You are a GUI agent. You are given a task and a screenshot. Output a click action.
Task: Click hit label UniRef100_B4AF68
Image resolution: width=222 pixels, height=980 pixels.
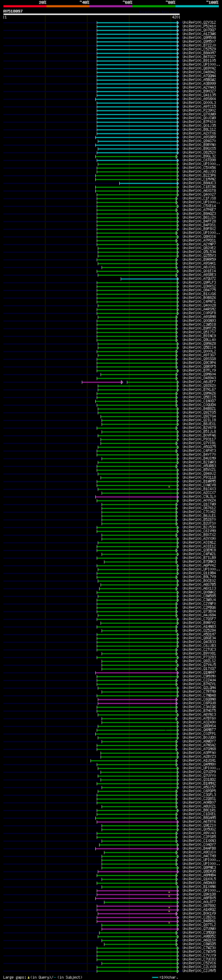199,848
